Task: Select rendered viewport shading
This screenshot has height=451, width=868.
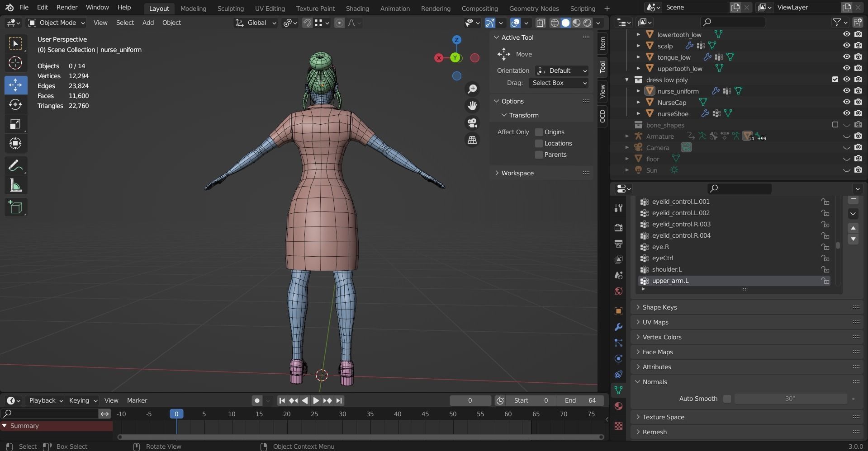Action: point(588,23)
